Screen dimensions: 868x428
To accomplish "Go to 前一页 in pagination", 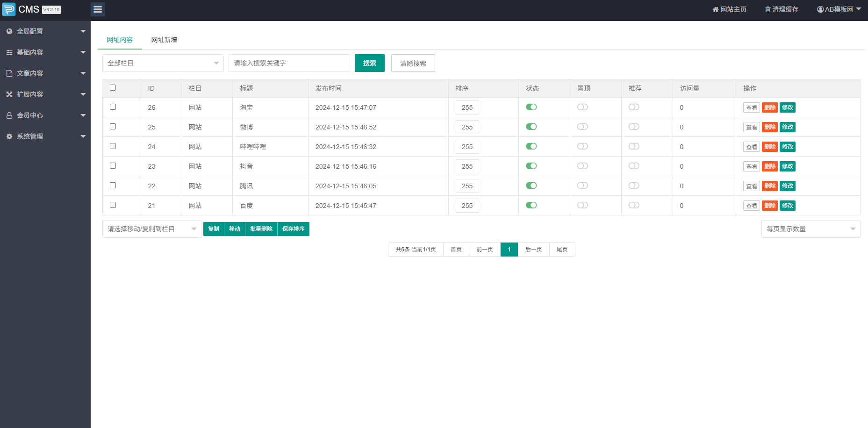I will pyautogui.click(x=485, y=250).
